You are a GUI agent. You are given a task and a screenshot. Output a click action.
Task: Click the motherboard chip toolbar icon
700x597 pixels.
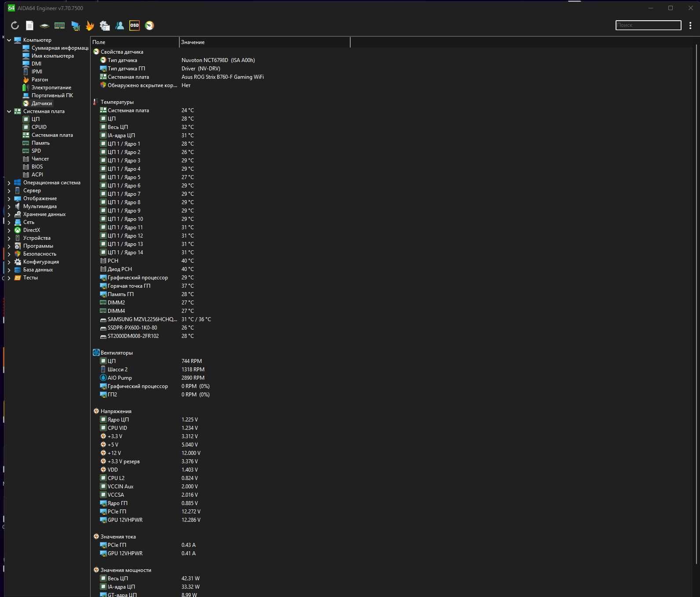coord(44,26)
